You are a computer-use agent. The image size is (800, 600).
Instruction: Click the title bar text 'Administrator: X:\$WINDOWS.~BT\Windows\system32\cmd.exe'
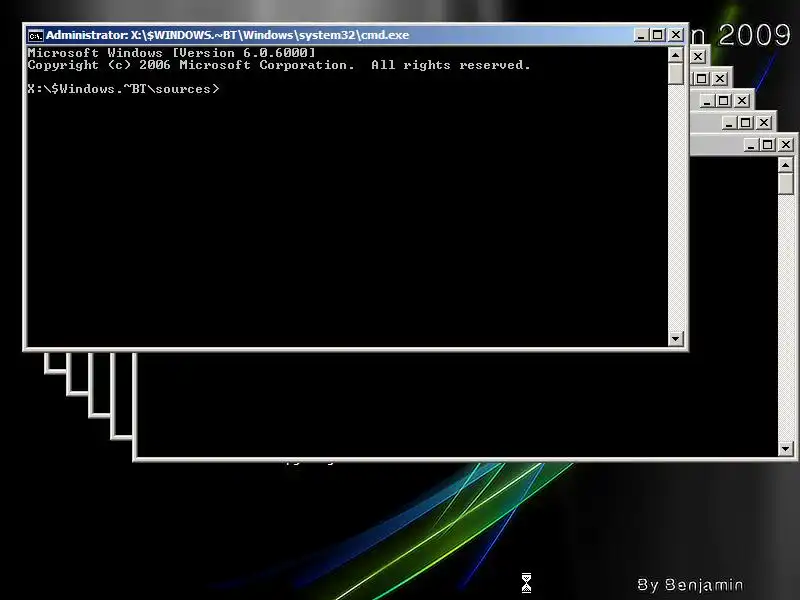[x=228, y=35]
